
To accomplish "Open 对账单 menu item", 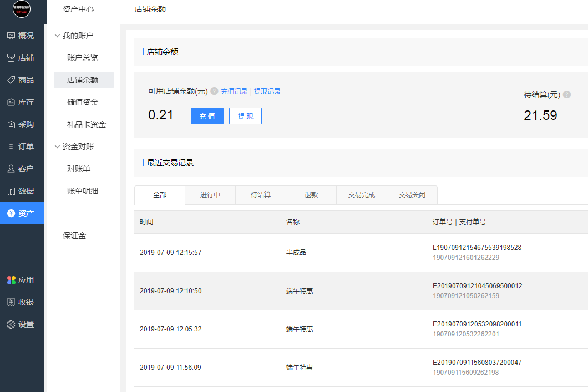I will tap(79, 169).
